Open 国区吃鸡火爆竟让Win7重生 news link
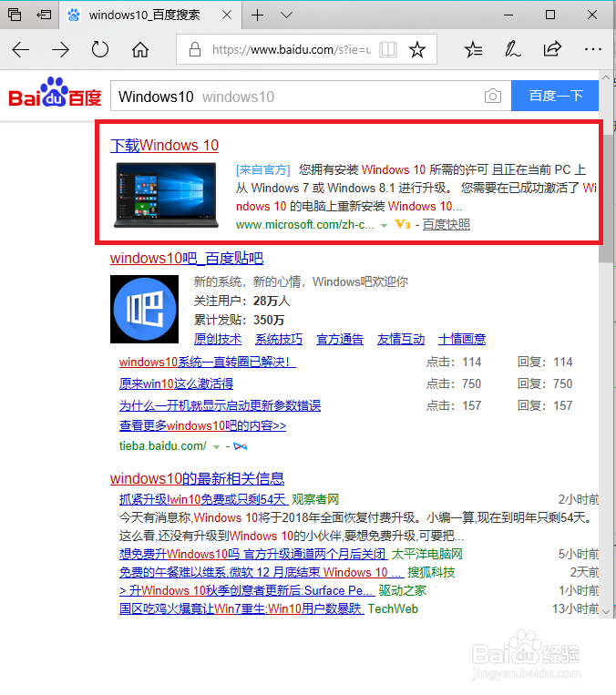616x695 pixels. click(x=241, y=608)
